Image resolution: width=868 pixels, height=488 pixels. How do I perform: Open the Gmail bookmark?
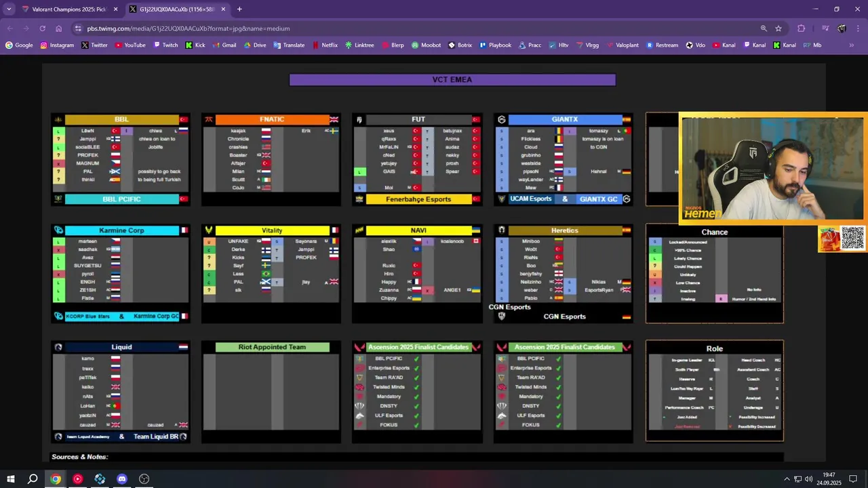pos(224,45)
